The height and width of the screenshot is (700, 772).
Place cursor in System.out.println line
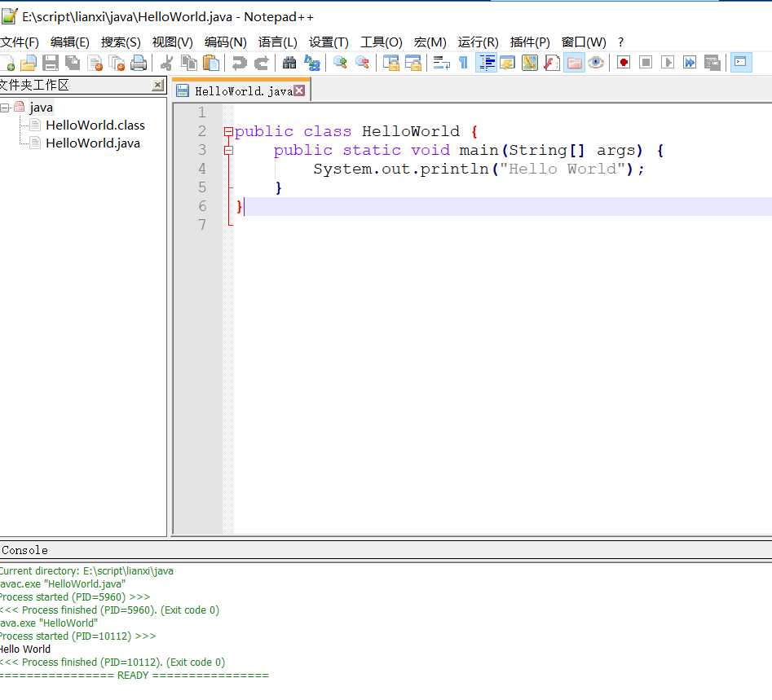(478, 169)
